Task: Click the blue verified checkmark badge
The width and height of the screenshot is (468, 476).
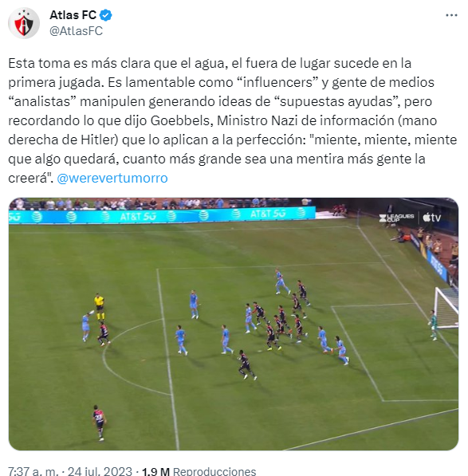Action: [x=105, y=15]
